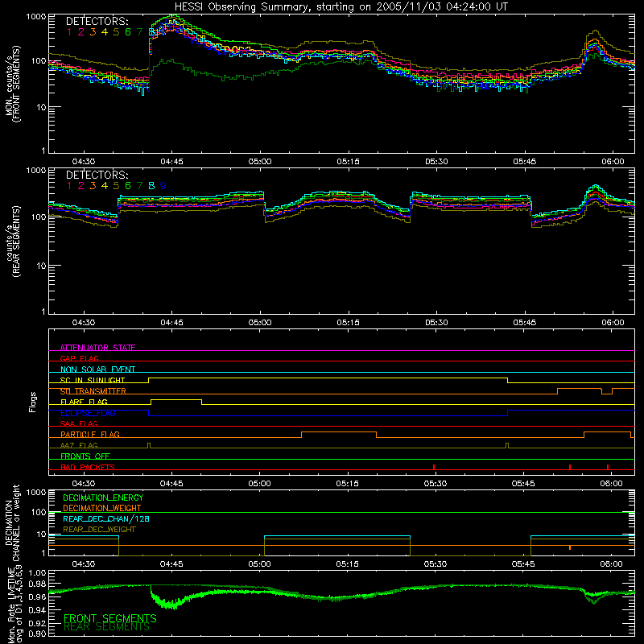The image size is (644, 644).
Task: Select blue detector 9 in rear segments legend
Action: [163, 186]
